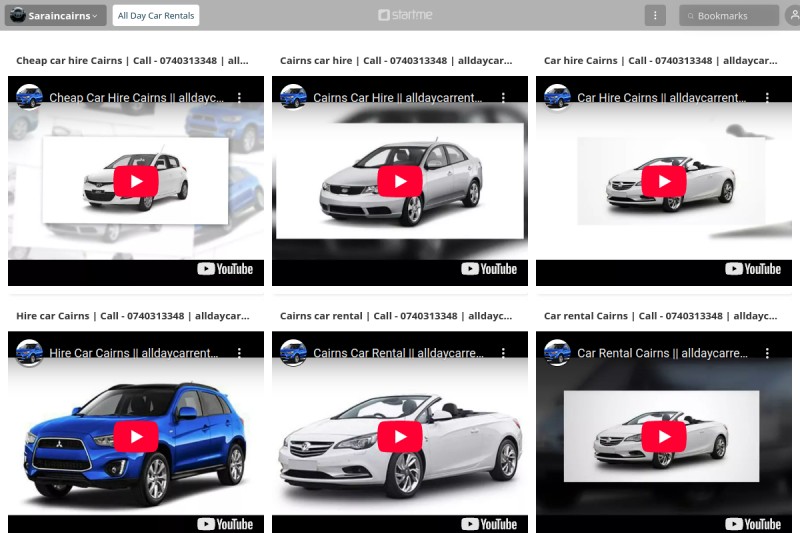Open 'Cairns car rental | Call' widget title

[396, 316]
